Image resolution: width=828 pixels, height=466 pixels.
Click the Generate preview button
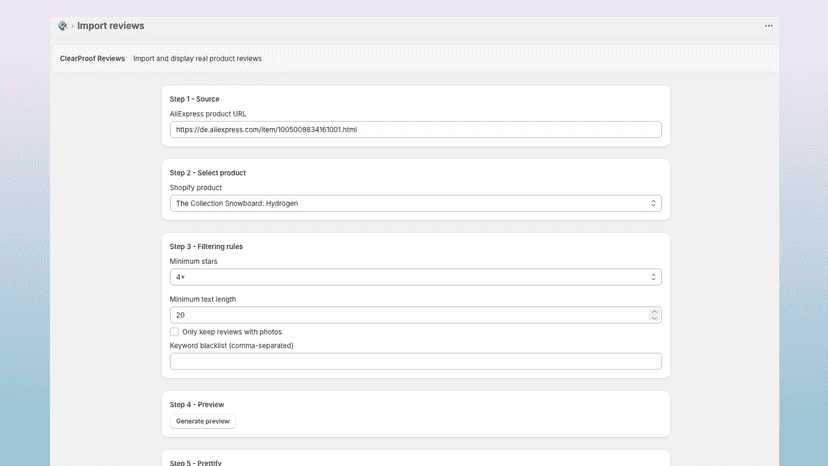(203, 421)
